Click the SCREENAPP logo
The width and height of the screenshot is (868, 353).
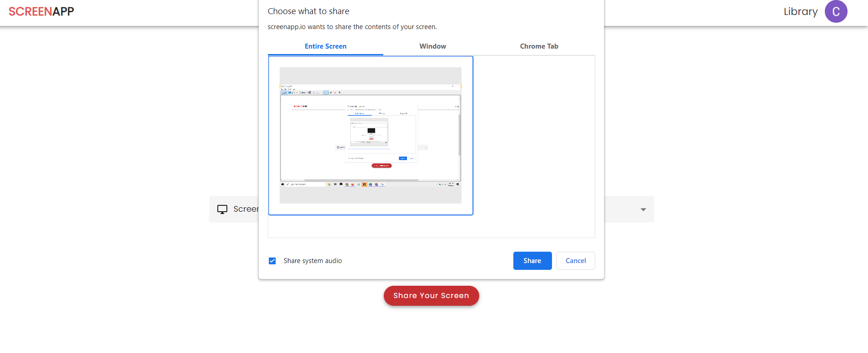[x=41, y=12]
